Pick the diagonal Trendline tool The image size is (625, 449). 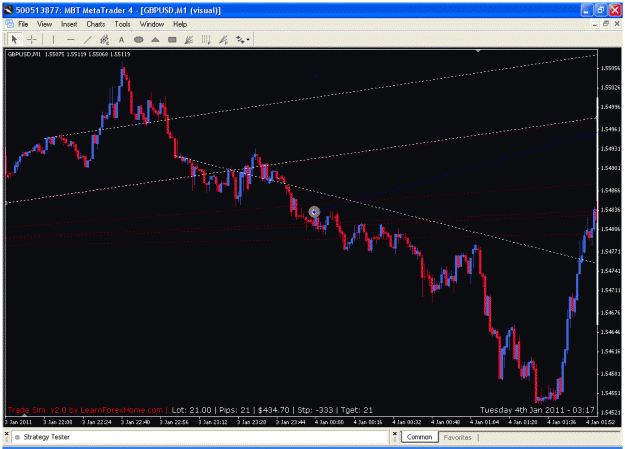click(88, 39)
